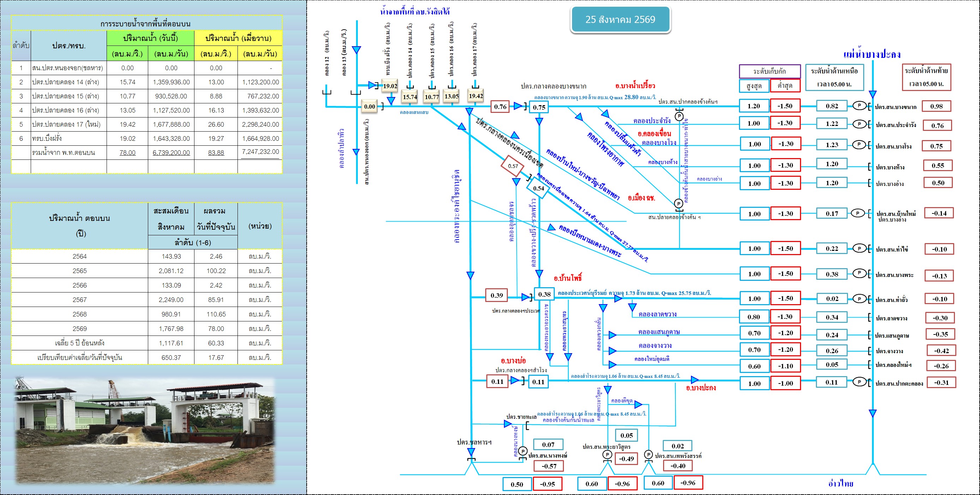The height and width of the screenshot is (495, 980).
Task: Select the pump symbol under ปตร.สน.พระยาวิสูตร
Action: click(607, 455)
